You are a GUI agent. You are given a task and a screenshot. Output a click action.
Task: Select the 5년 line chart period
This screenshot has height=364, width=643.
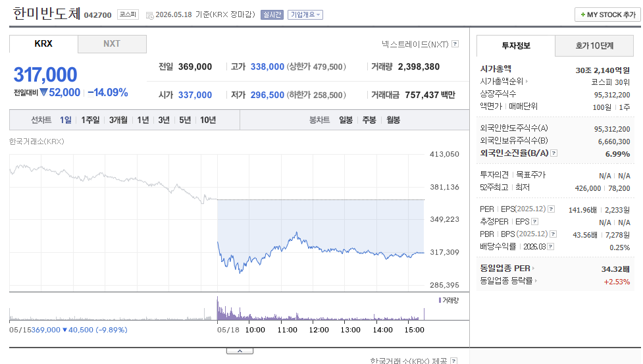pyautogui.click(x=185, y=120)
